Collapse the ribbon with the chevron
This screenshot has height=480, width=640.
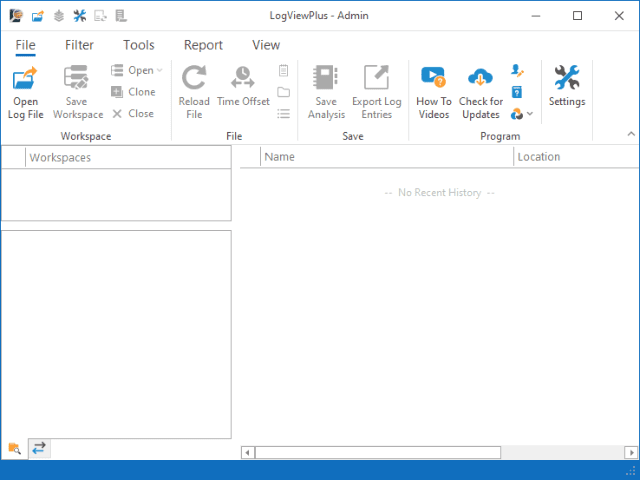click(631, 134)
